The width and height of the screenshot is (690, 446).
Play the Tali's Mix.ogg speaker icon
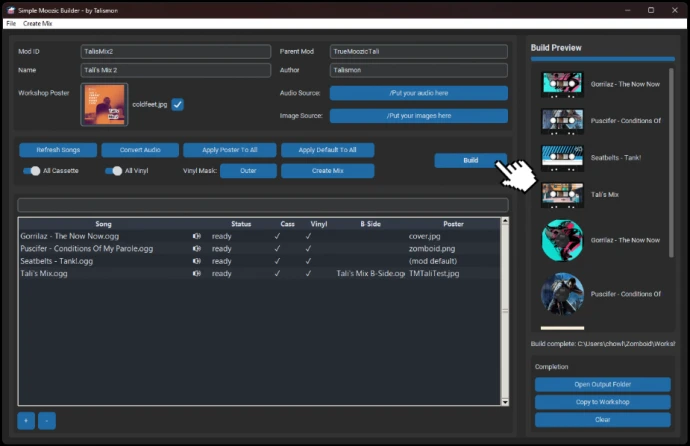coord(197,273)
